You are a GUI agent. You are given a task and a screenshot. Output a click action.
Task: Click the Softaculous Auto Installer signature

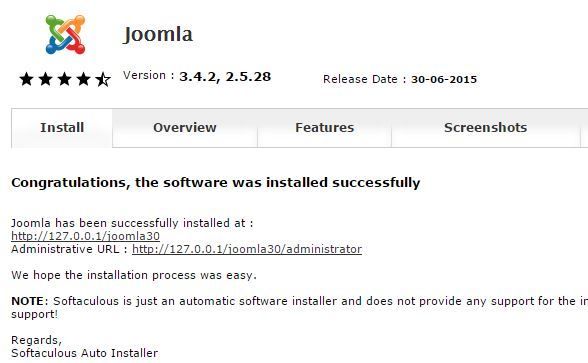[x=84, y=353]
